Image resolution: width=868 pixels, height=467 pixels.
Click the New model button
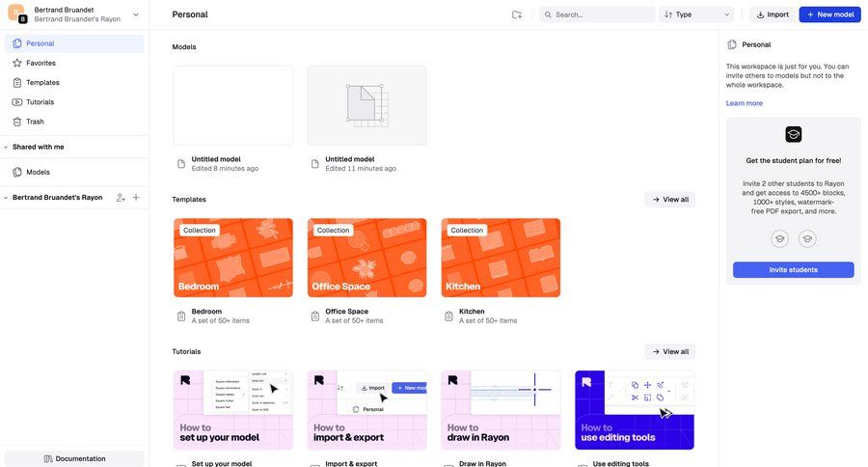[x=829, y=14]
